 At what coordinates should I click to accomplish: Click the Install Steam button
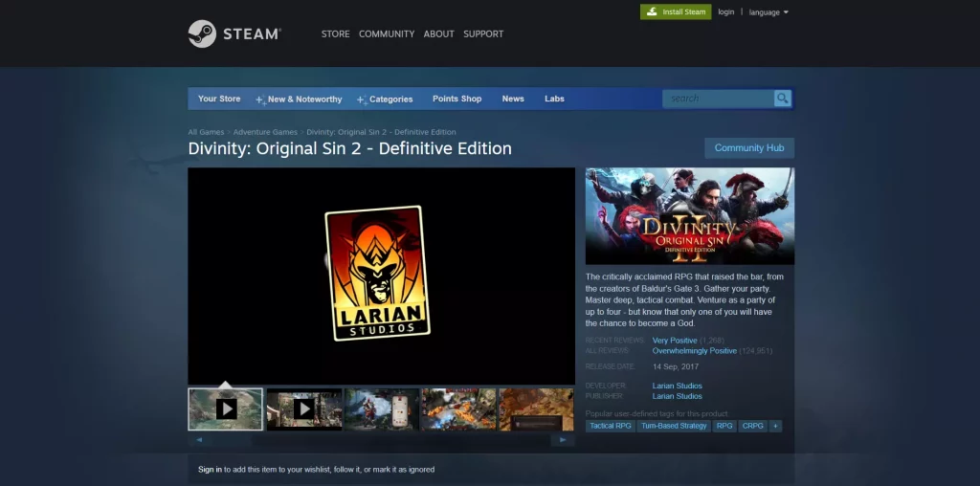676,11
